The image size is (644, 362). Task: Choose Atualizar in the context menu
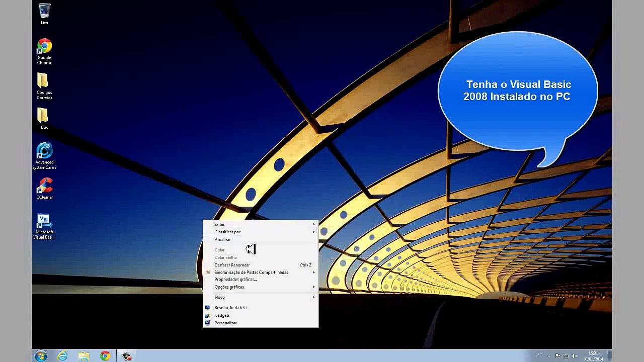coord(261,239)
